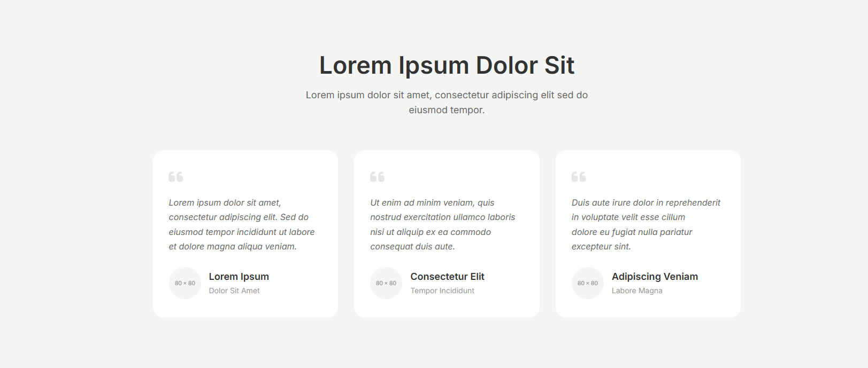Click 'excepteur sint' line in third quote

coord(601,247)
